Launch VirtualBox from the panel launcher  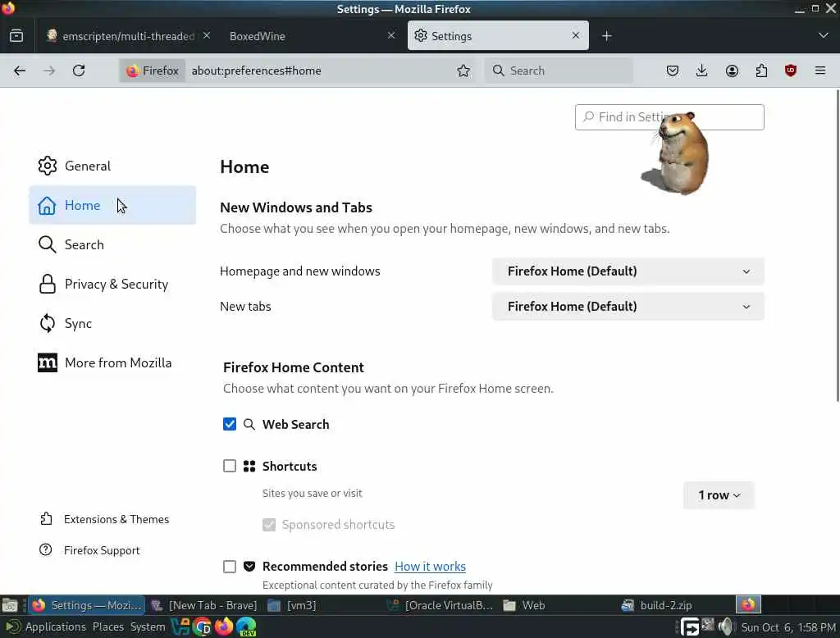pyautogui.click(x=180, y=627)
